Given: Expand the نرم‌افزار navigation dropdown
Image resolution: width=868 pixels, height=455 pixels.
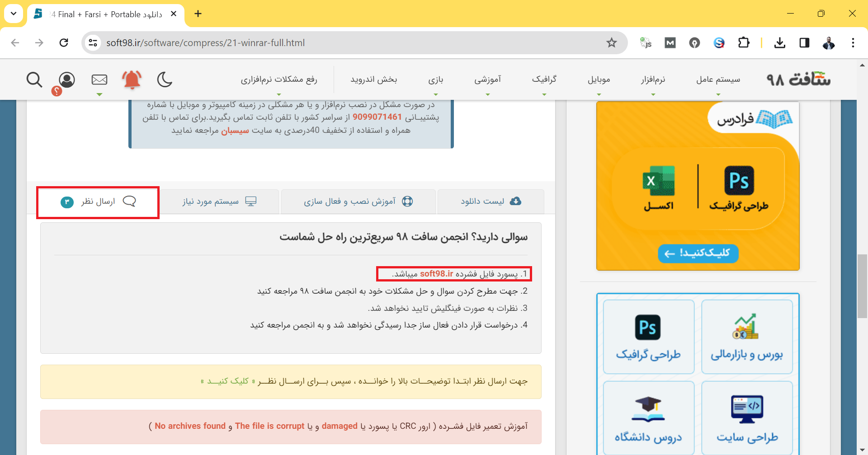Looking at the screenshot, I should point(653,80).
